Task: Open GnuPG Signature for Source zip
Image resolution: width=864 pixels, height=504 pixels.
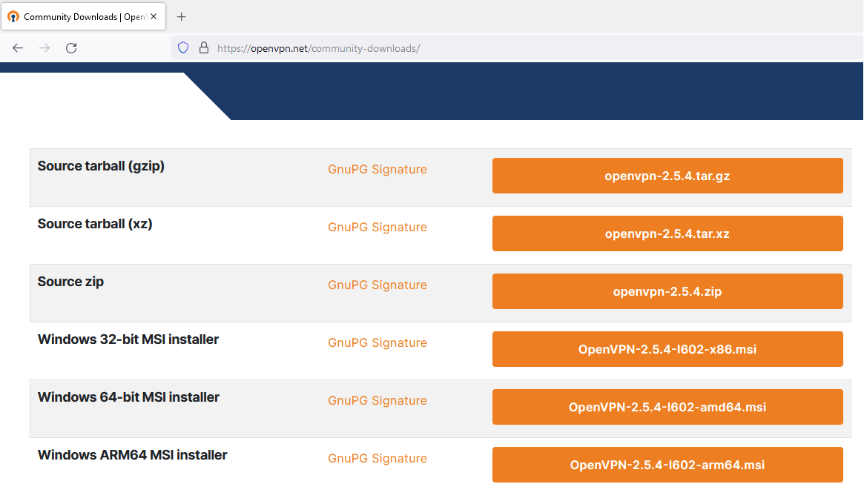Action: (377, 285)
